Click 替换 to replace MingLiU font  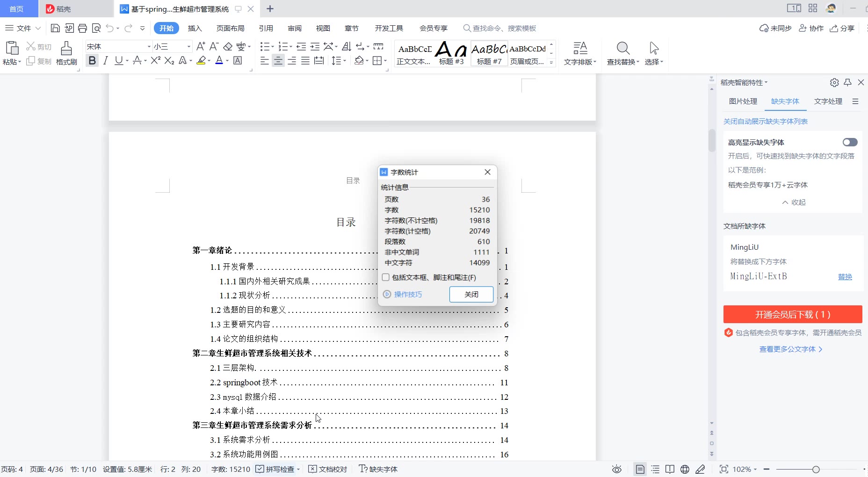pos(845,276)
